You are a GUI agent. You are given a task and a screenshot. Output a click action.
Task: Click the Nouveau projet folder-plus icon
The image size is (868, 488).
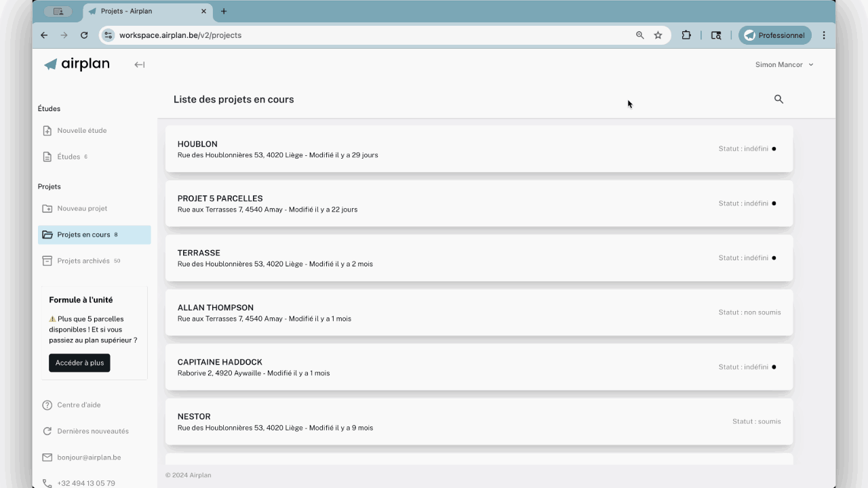[x=47, y=209]
